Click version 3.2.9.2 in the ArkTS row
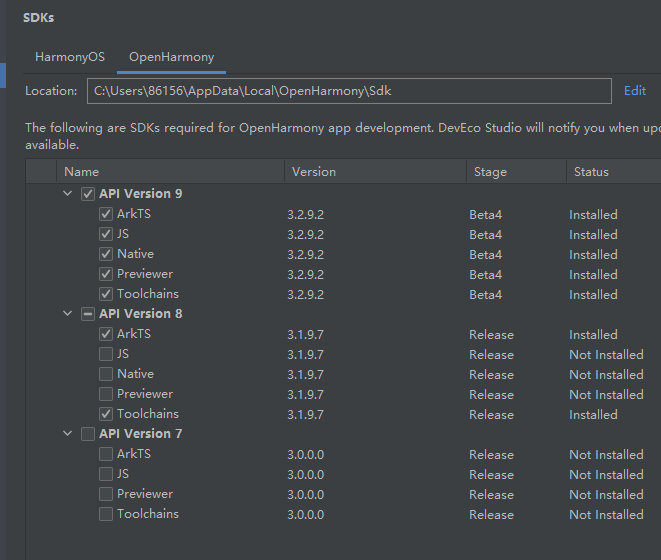 306,215
